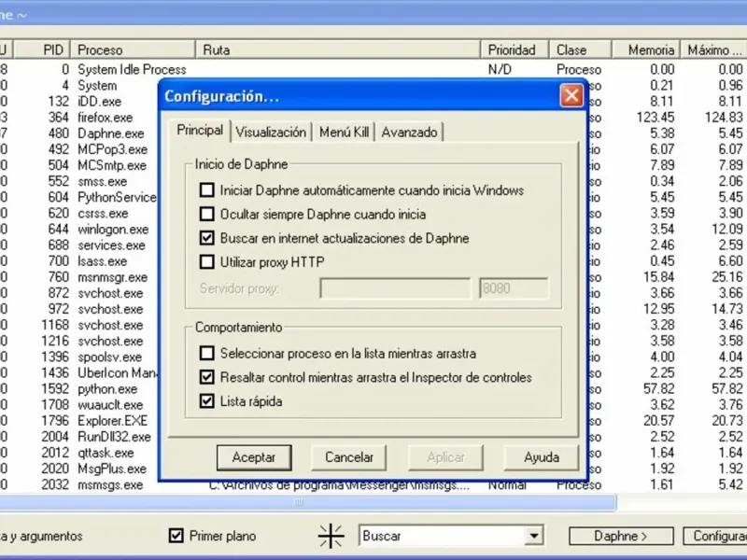Open the Menú Kill tab

point(344,132)
